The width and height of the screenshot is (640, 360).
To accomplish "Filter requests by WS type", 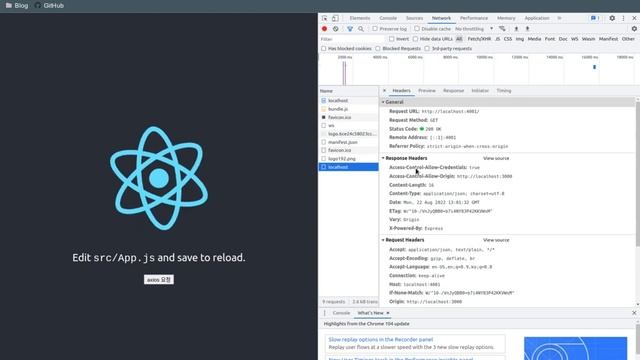I will coord(575,39).
